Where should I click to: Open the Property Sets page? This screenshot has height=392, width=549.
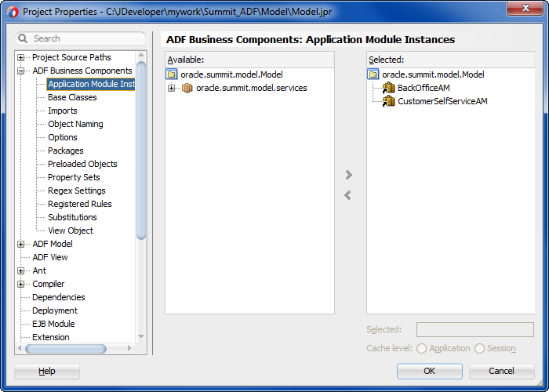coord(74,177)
